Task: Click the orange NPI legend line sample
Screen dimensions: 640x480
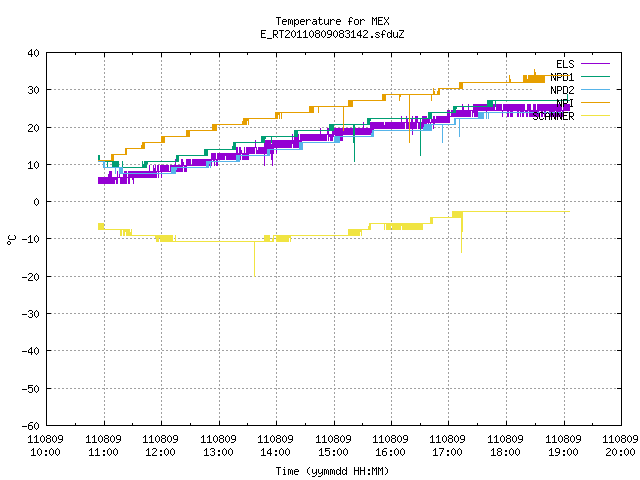Action: (x=595, y=102)
